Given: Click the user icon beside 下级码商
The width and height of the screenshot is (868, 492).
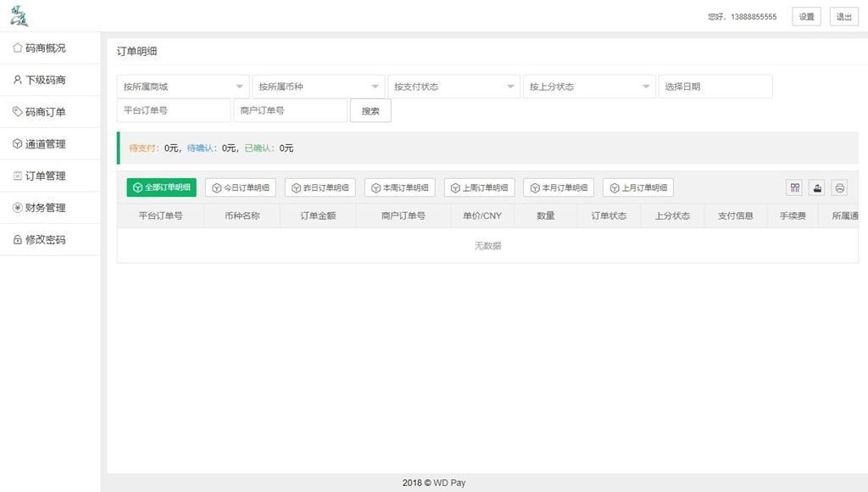Looking at the screenshot, I should pyautogui.click(x=17, y=80).
